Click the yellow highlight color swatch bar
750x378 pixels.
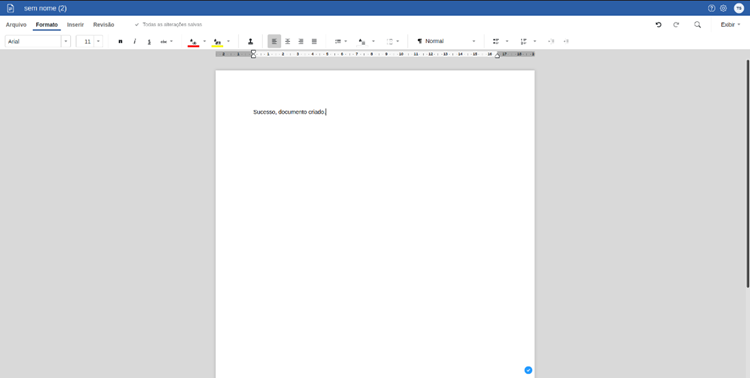pos(217,46)
